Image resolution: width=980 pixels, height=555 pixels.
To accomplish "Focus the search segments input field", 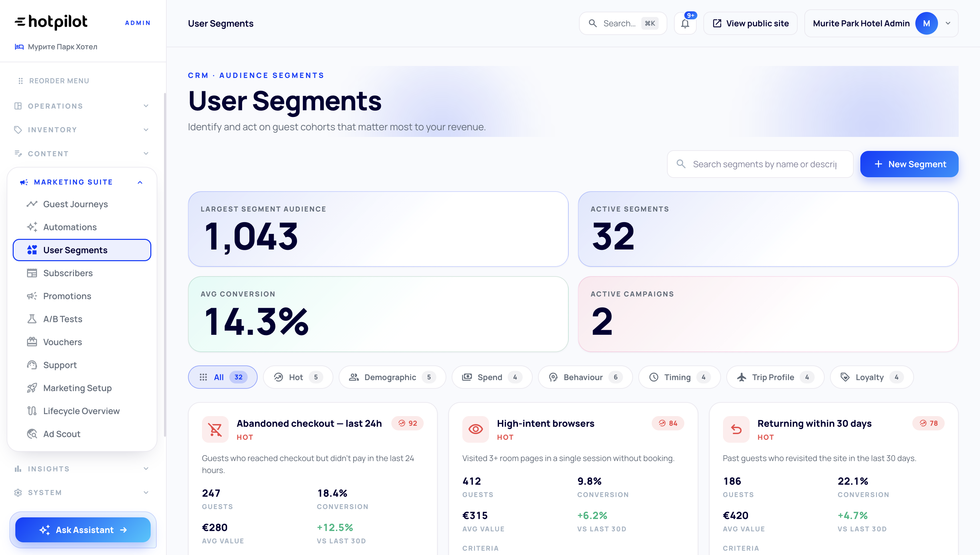I will [760, 164].
